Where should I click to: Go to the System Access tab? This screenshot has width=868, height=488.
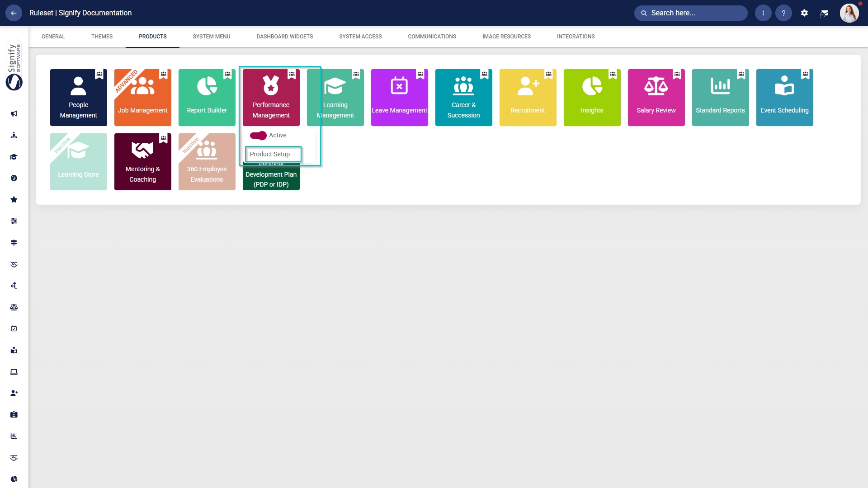[x=360, y=37]
